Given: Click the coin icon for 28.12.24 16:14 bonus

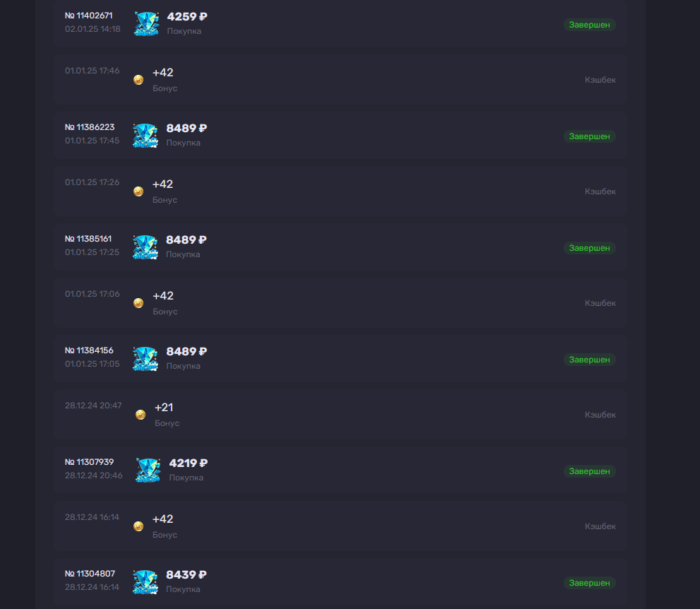Looking at the screenshot, I should click(x=138, y=526).
